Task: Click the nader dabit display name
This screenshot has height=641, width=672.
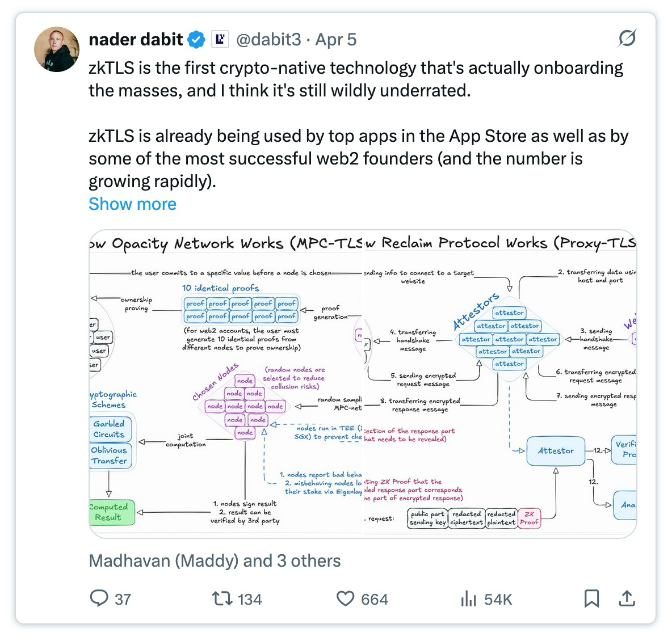Action: (136, 39)
